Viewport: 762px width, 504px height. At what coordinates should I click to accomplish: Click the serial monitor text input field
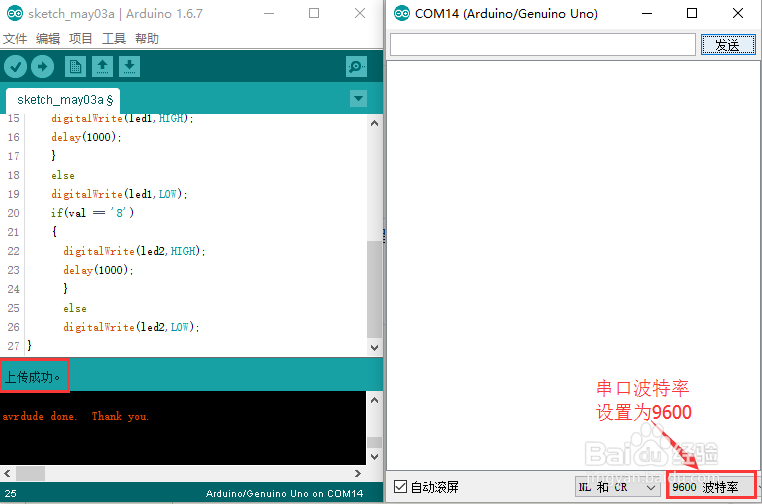[543, 45]
